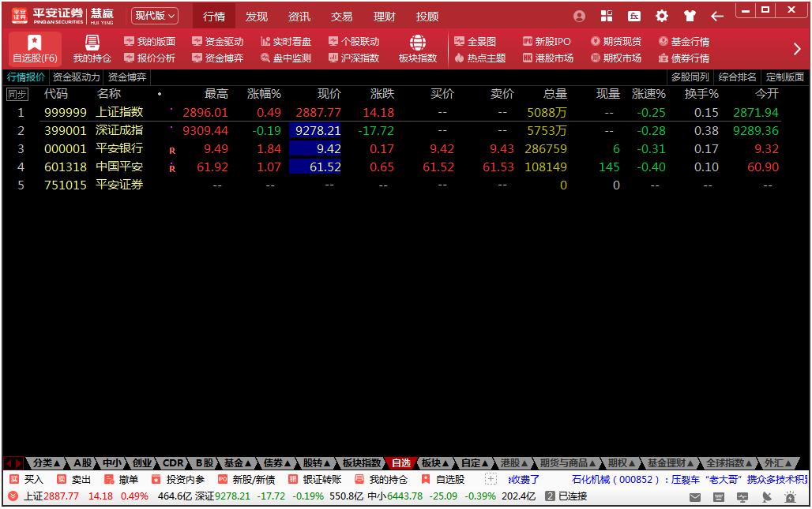
Task: Open 盘中监测 intraday monitor
Action: point(286,58)
